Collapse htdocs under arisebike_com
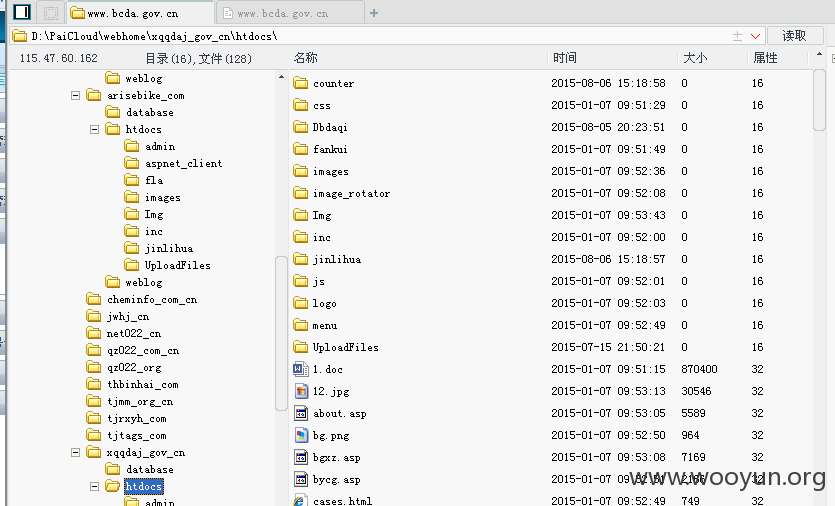The width and height of the screenshot is (835, 506). [94, 129]
